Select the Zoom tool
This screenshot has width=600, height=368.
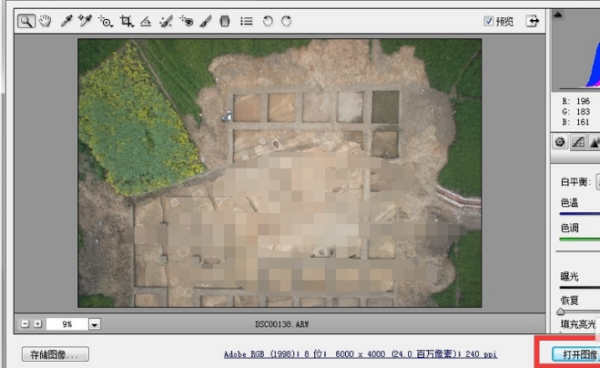click(x=26, y=21)
